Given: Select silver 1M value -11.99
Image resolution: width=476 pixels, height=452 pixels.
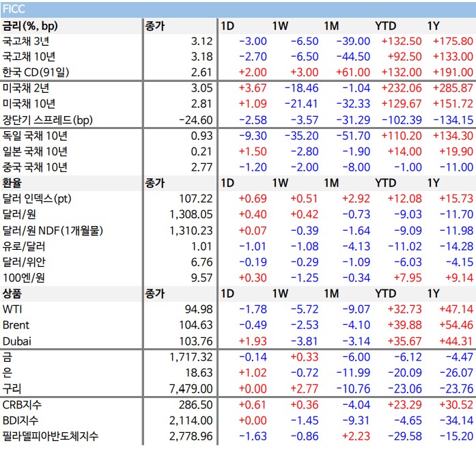Looking at the screenshot, I should pos(353,373).
